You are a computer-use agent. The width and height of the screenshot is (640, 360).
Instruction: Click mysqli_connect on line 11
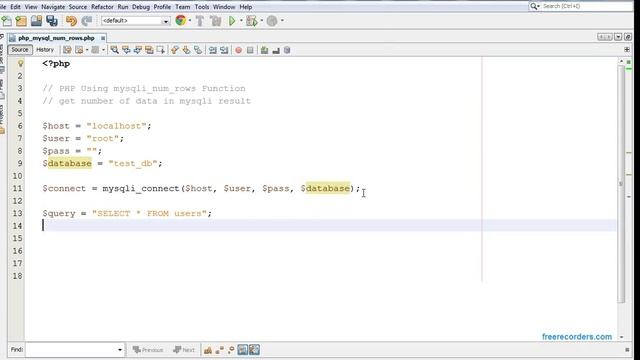coord(141,189)
